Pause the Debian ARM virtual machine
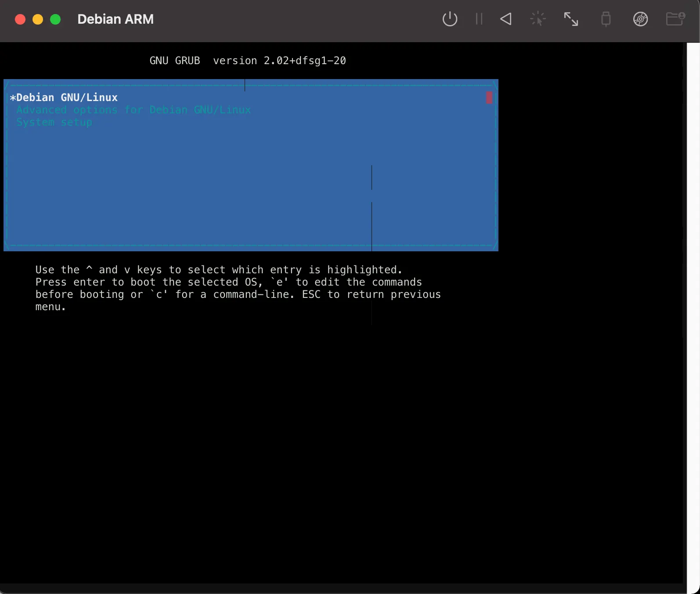Viewport: 700px width, 594px height. tap(479, 19)
